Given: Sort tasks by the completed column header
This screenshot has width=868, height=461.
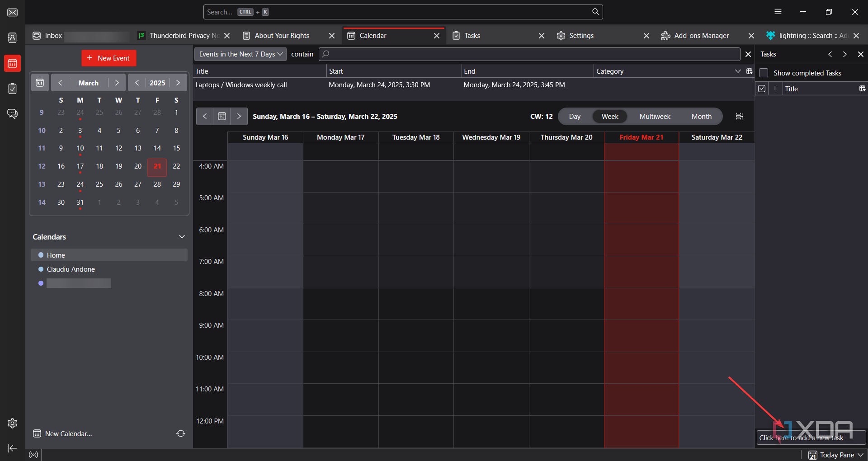Looking at the screenshot, I should click(x=762, y=89).
